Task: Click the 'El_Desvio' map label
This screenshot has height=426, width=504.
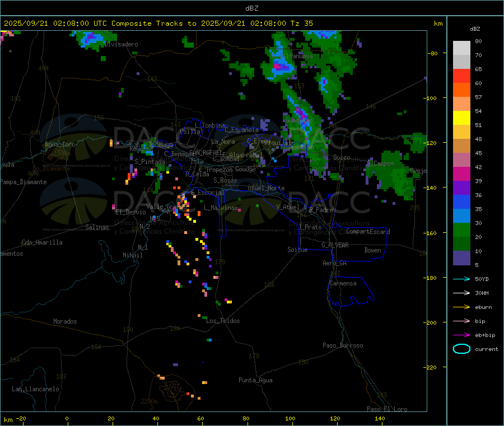Action: [x=131, y=212]
